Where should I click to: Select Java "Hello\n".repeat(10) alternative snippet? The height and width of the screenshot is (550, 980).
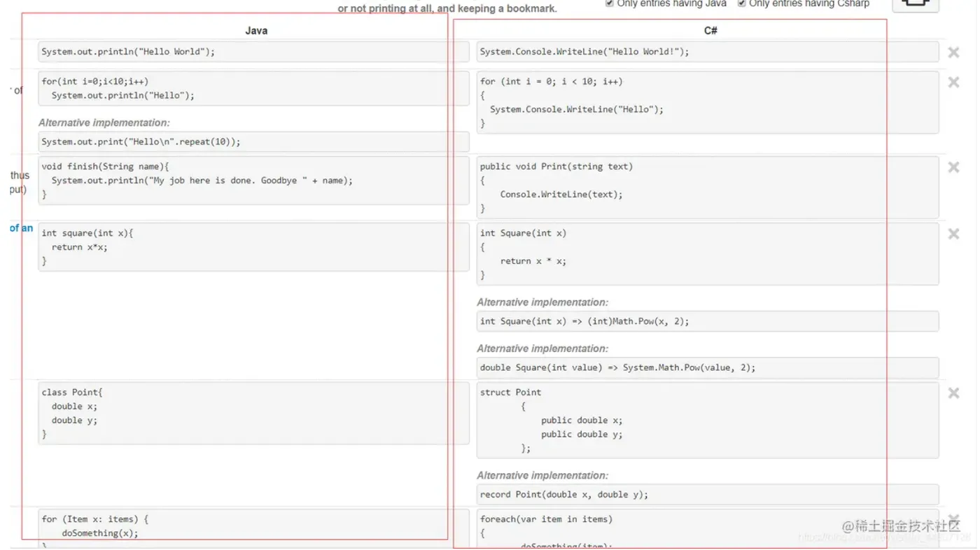(253, 141)
